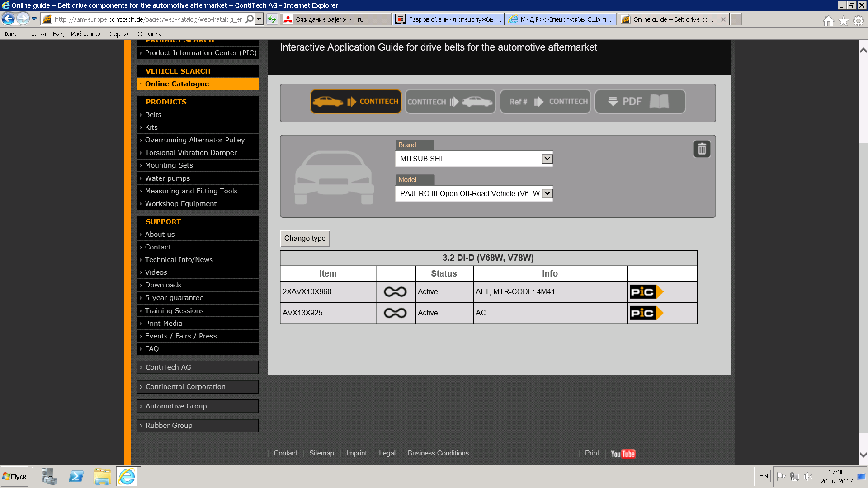
Task: Open PIC info for AVX13X925
Action: pos(646,313)
